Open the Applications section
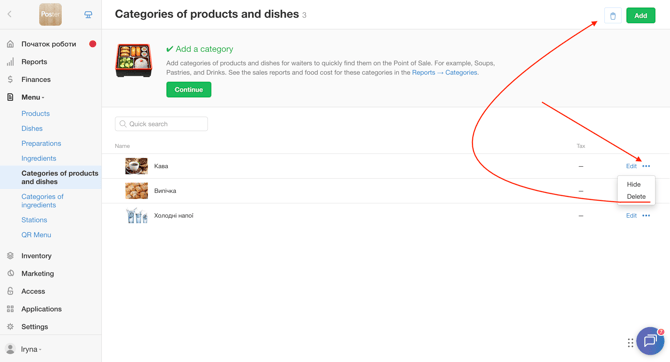This screenshot has width=670, height=362. pyautogui.click(x=41, y=309)
